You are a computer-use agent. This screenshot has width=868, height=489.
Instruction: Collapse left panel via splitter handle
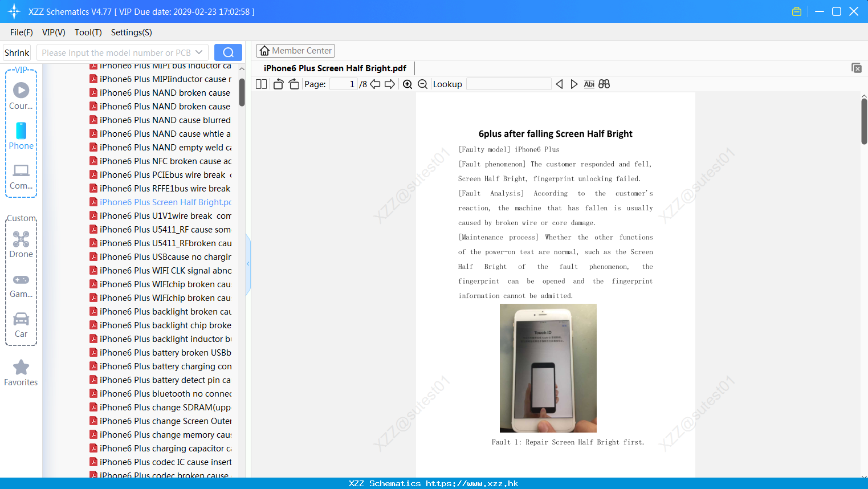click(x=248, y=264)
